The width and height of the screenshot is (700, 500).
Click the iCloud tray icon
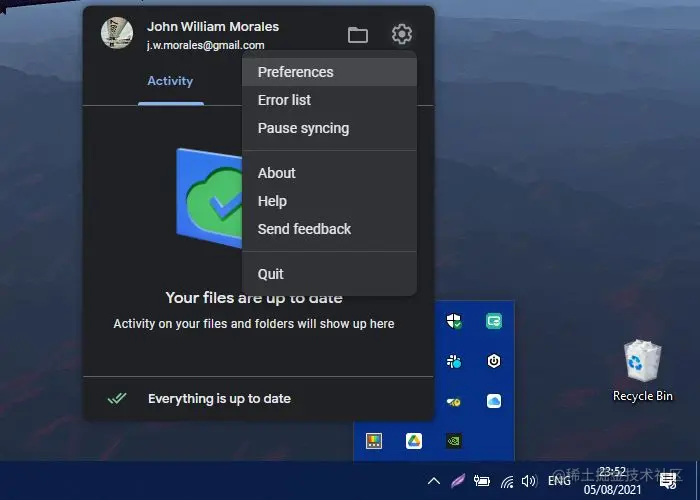[x=494, y=401]
